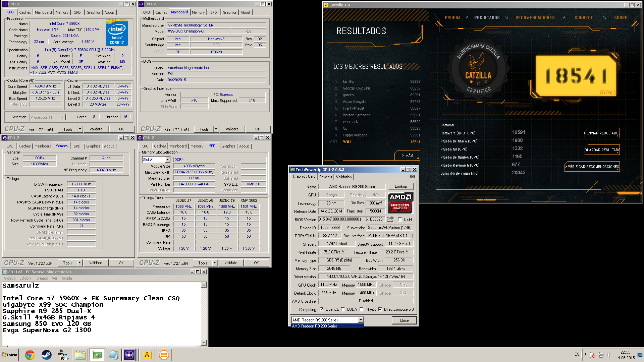Expand Tools arrow in CPU tab window
This screenshot has width=644, height=362.
[80, 129]
